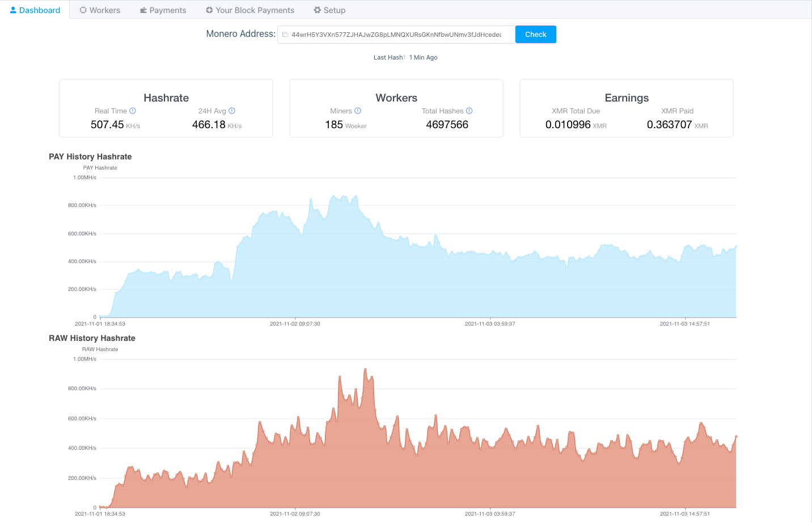This screenshot has width=812, height=523.
Task: Click the info icon next to 24H Avg
Action: (x=232, y=111)
